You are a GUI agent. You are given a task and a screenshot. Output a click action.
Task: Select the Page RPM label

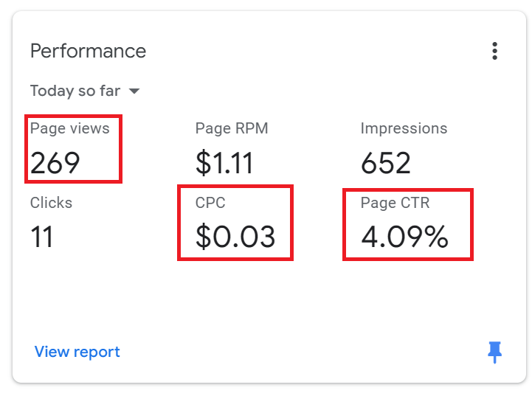point(232,128)
